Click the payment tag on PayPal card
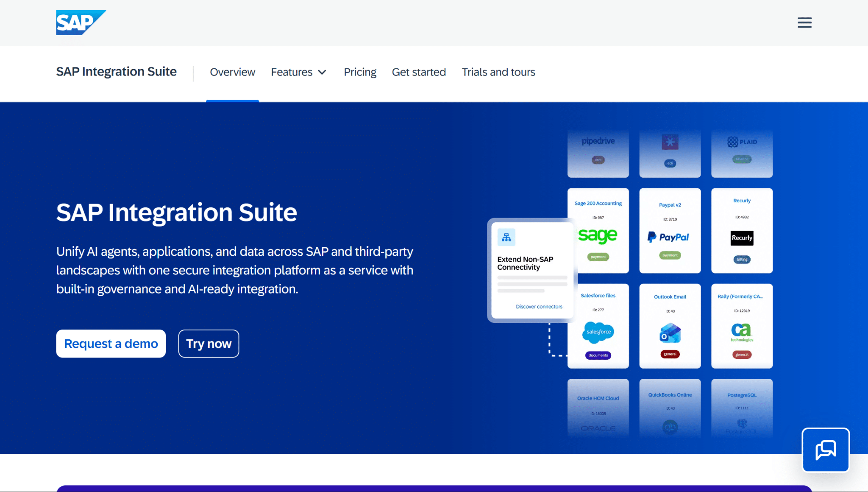868x492 pixels. click(670, 255)
